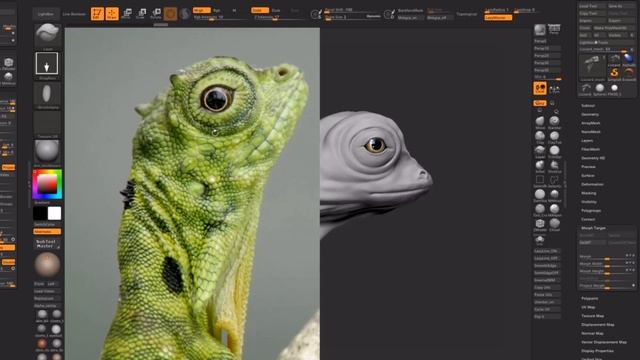Select the PM3D white sphere tool icon
The height and width of the screenshot is (360, 640).
(614, 88)
